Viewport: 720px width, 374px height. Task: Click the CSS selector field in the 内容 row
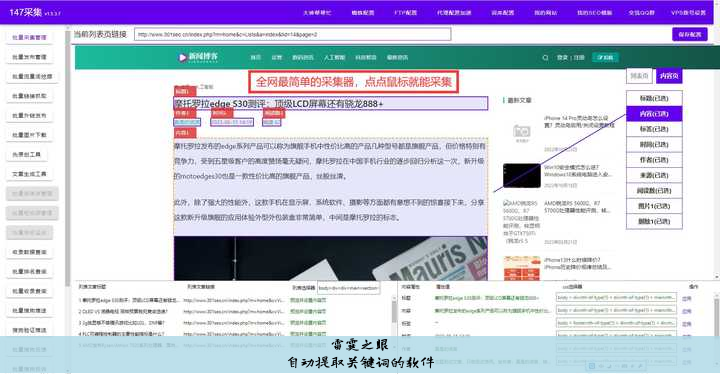click(616, 311)
